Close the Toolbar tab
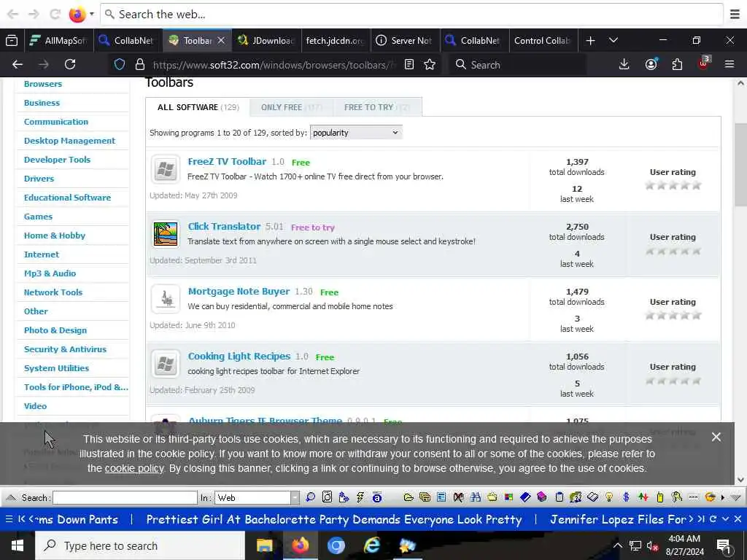Screen dimensions: 747x560 coord(221,41)
